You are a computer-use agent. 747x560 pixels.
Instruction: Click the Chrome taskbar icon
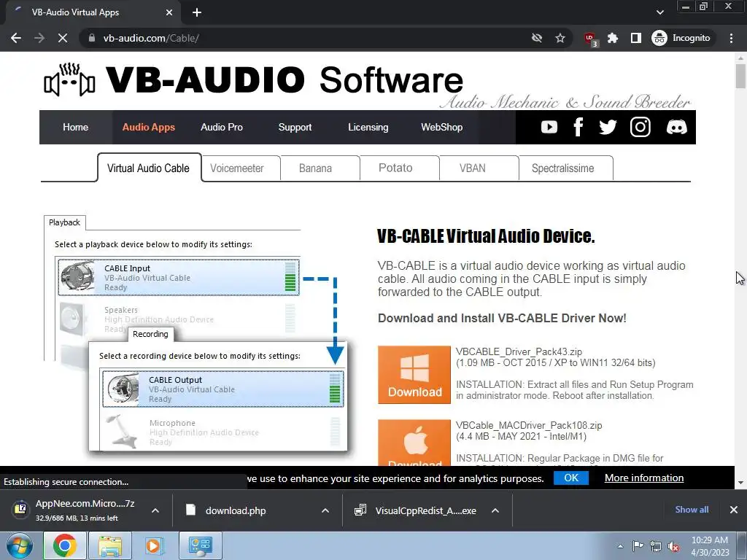coord(65,545)
